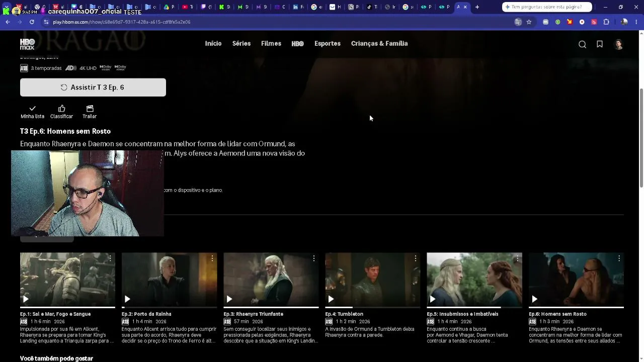The image size is (644, 362).
Task: Click the browser back arrow
Action: [x=8, y=22]
